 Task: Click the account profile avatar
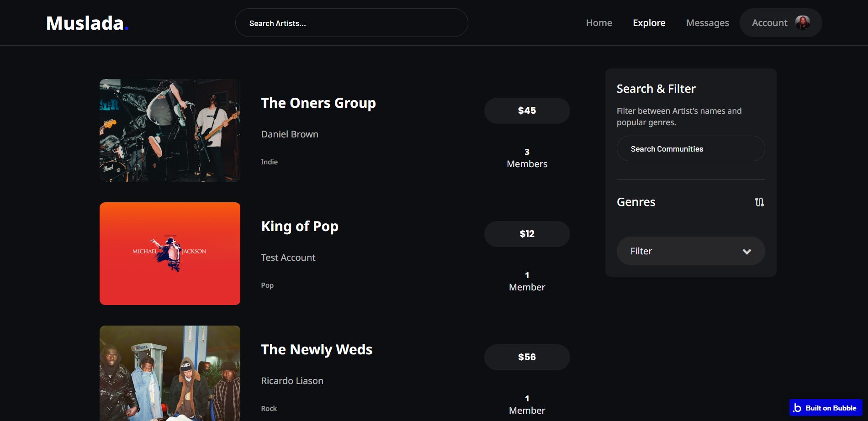pyautogui.click(x=802, y=22)
